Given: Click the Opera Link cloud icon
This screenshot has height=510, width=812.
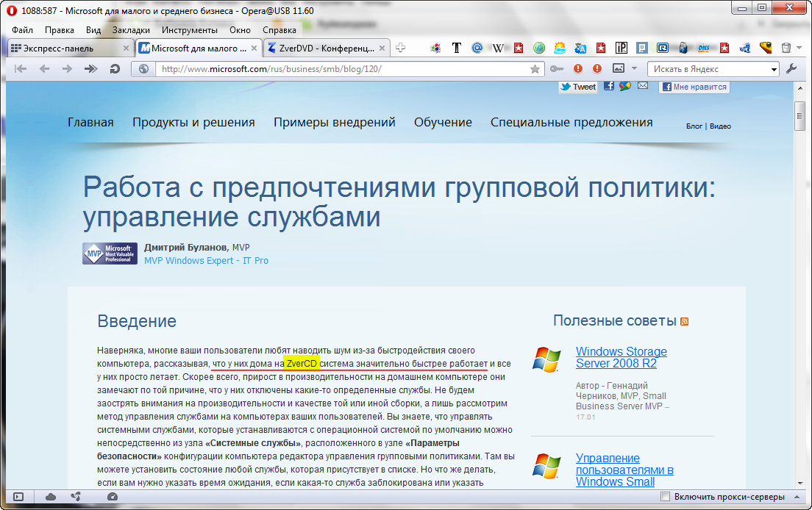Looking at the screenshot, I should [x=51, y=497].
